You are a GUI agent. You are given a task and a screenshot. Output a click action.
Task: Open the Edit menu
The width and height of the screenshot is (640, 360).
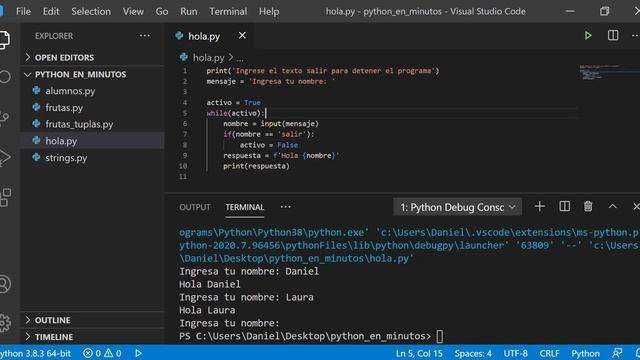[x=51, y=11]
